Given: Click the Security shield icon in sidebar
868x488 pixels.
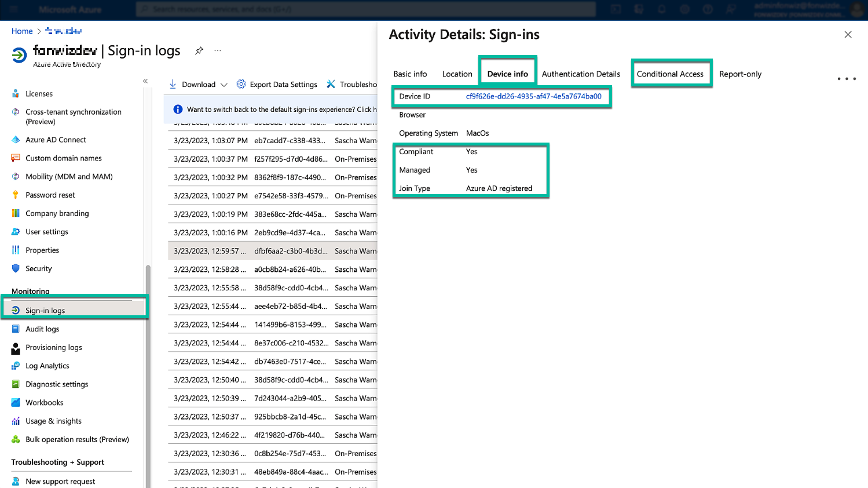Looking at the screenshot, I should point(16,269).
